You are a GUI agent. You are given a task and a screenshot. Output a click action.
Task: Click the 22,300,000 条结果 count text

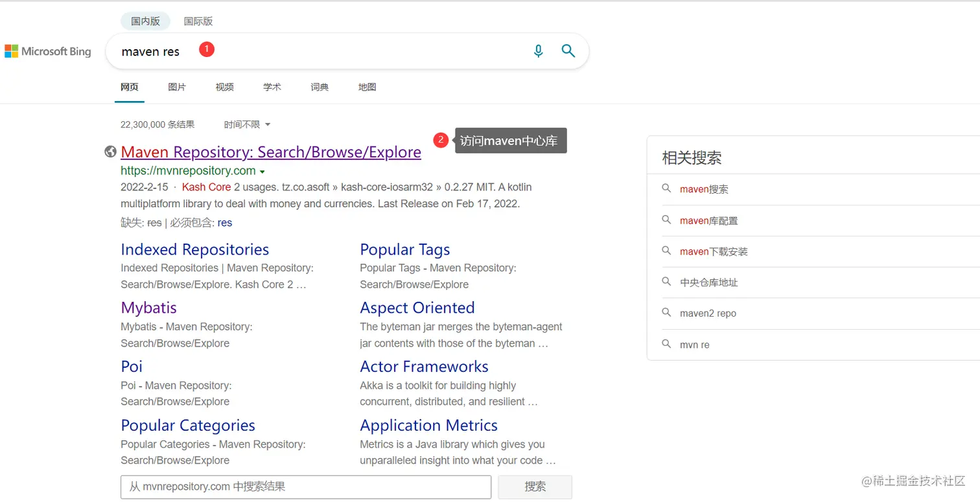[157, 124]
